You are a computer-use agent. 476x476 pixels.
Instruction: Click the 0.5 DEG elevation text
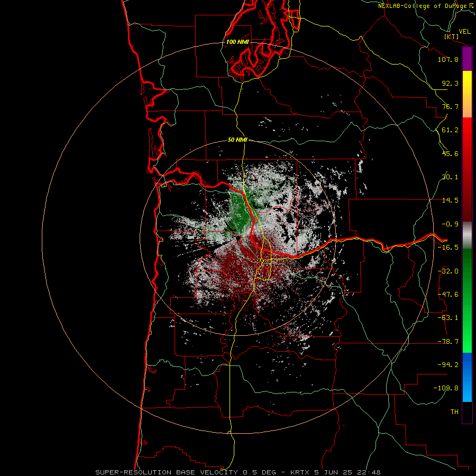coord(259,472)
